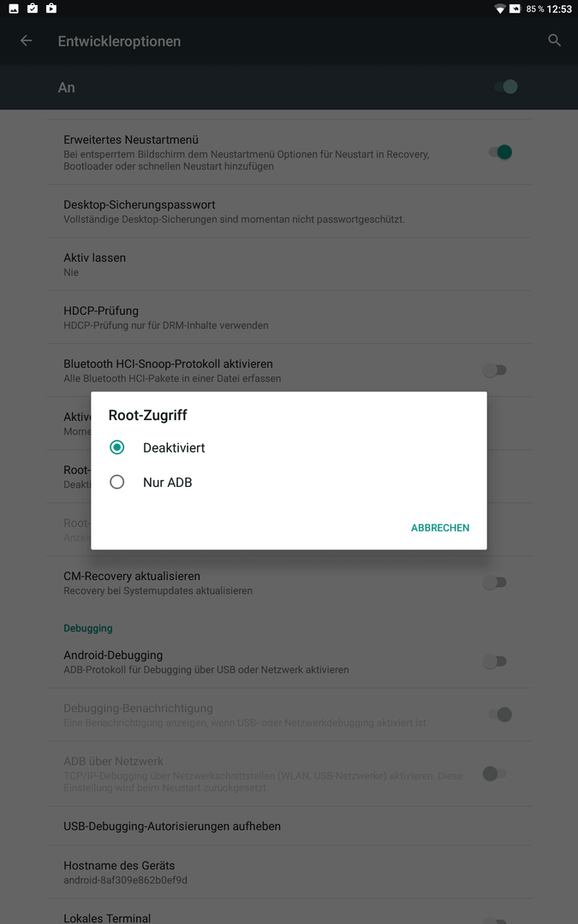This screenshot has width=578, height=924.
Task: Tap the clipboard-check notification icon
Action: (x=33, y=9)
